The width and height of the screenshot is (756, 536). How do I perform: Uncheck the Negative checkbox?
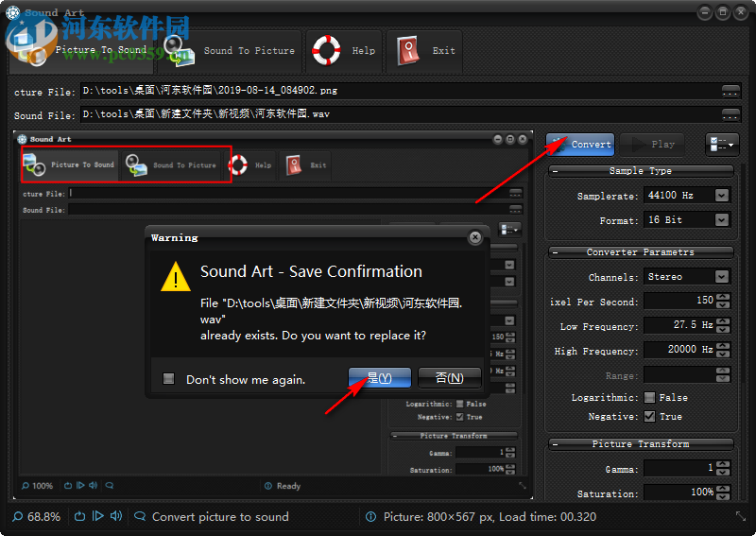click(x=650, y=416)
